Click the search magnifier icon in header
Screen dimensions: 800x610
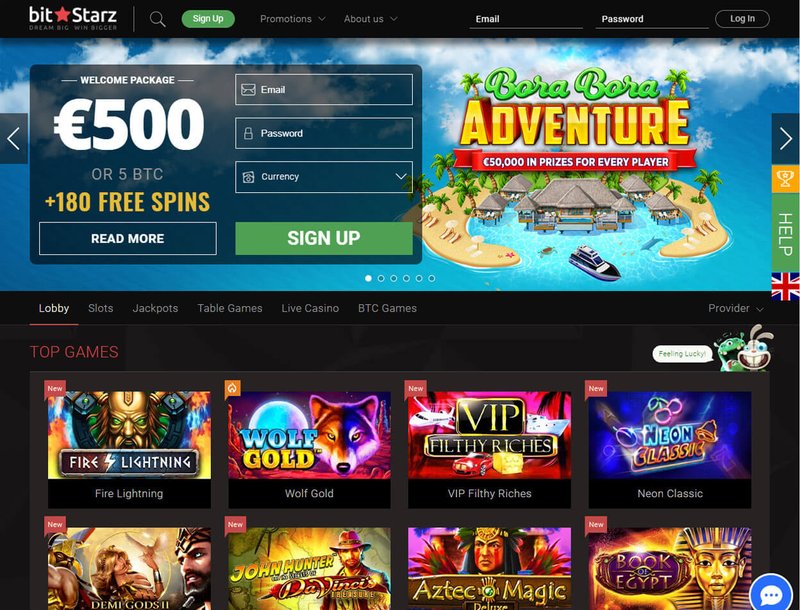(x=158, y=19)
